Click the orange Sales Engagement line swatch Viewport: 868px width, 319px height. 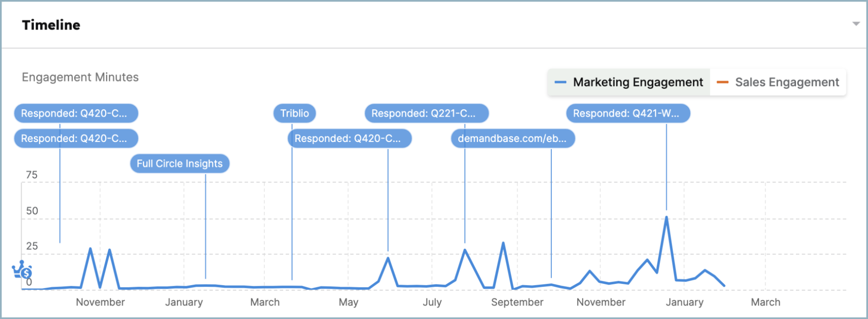(722, 82)
